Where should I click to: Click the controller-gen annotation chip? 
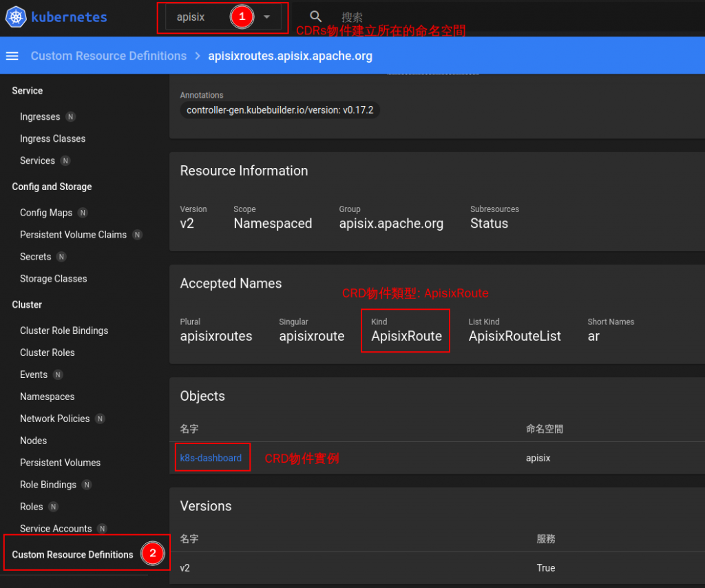(280, 110)
